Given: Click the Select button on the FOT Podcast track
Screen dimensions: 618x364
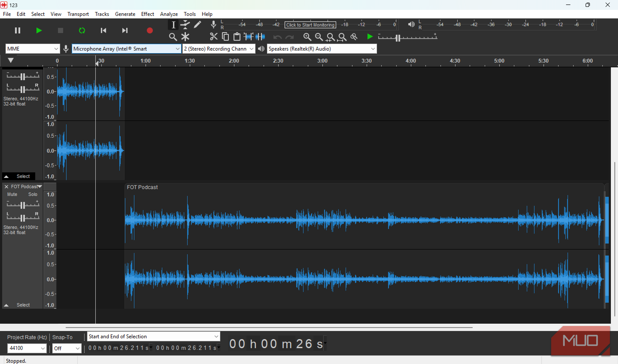Looking at the screenshot, I should click(x=23, y=305).
